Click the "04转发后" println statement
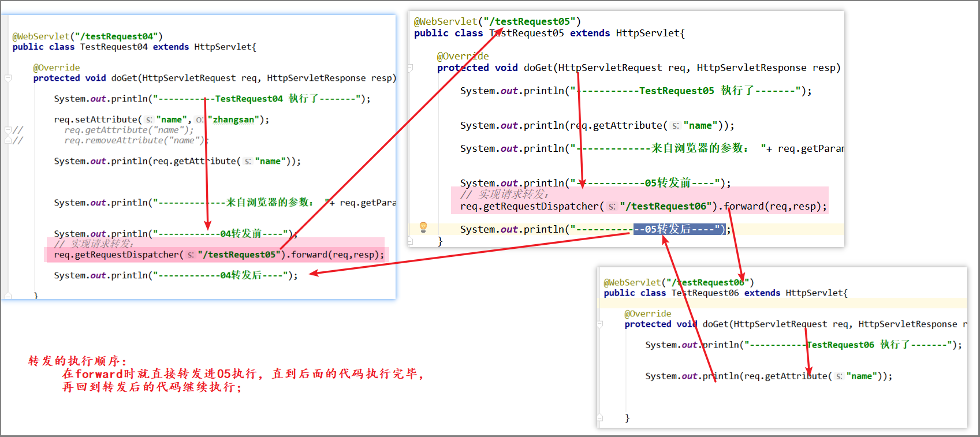This screenshot has width=980, height=437. 176,275
